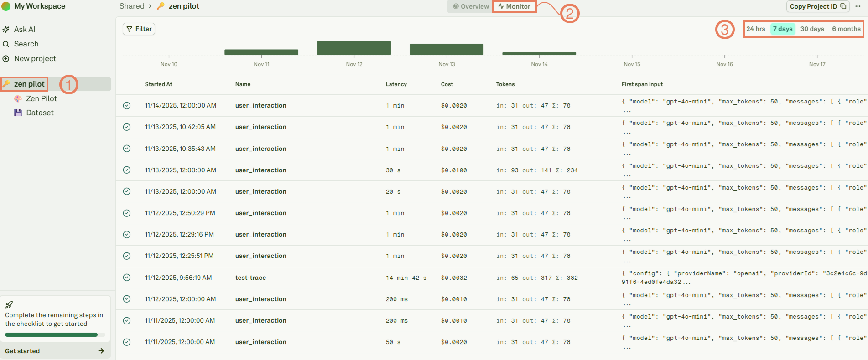Click status check icon for 200 ms 11/11/2025 row
868x360 pixels.
click(127, 321)
